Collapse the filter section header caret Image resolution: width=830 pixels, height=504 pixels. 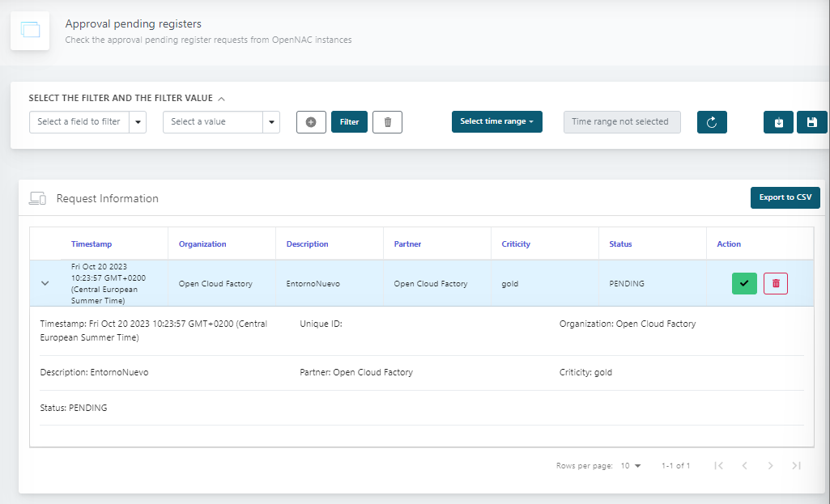click(222, 99)
